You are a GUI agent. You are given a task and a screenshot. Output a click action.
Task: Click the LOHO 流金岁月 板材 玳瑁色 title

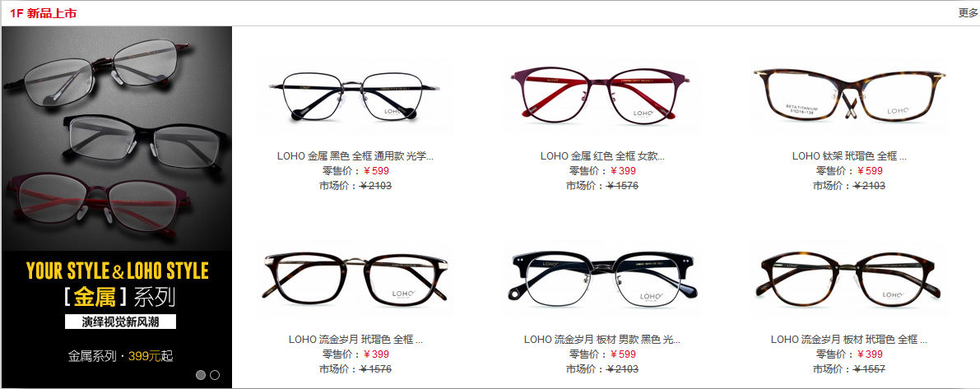click(x=848, y=340)
